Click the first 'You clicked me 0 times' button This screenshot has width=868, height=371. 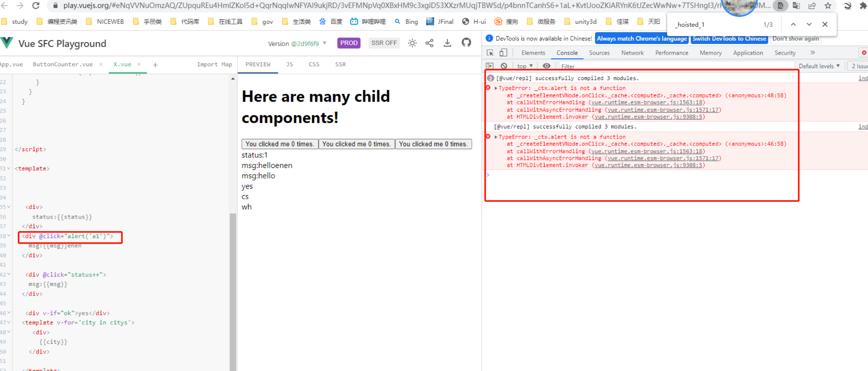[x=279, y=144]
